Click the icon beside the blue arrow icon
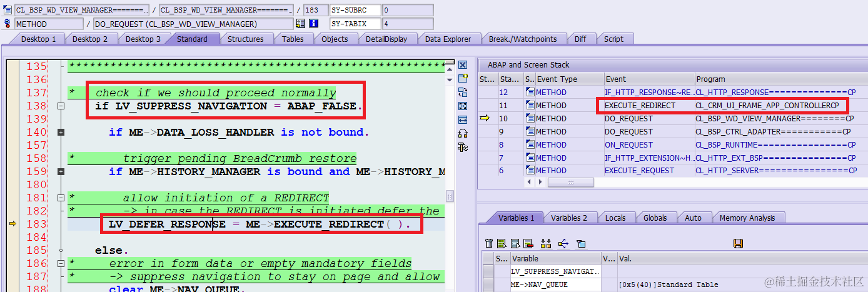 coord(581,243)
